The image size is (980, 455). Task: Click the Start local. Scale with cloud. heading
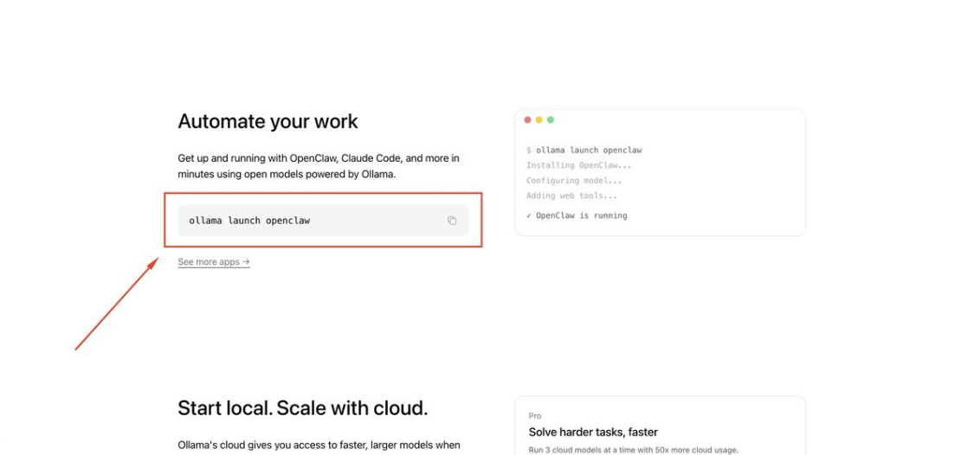[x=302, y=408]
